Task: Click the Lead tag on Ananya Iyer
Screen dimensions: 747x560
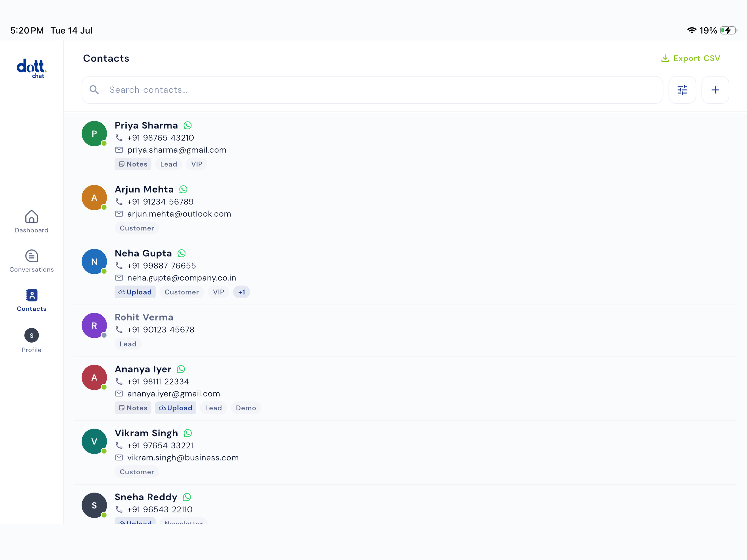Action: 214,408
